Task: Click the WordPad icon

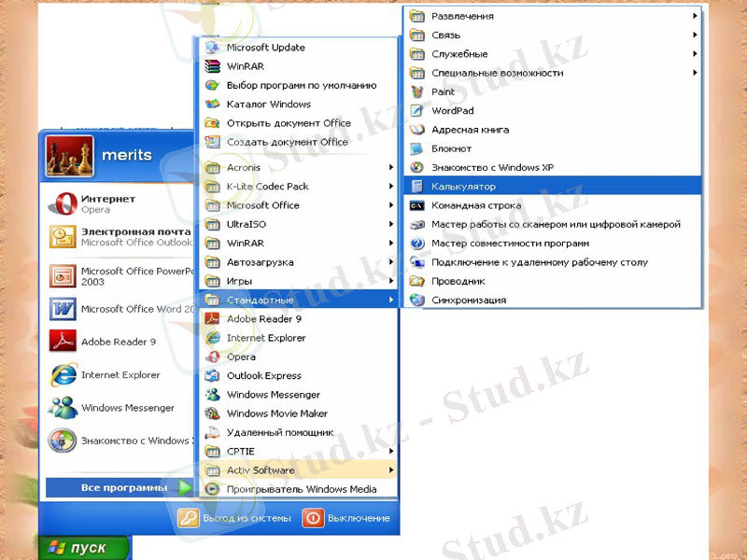Action: 416,111
